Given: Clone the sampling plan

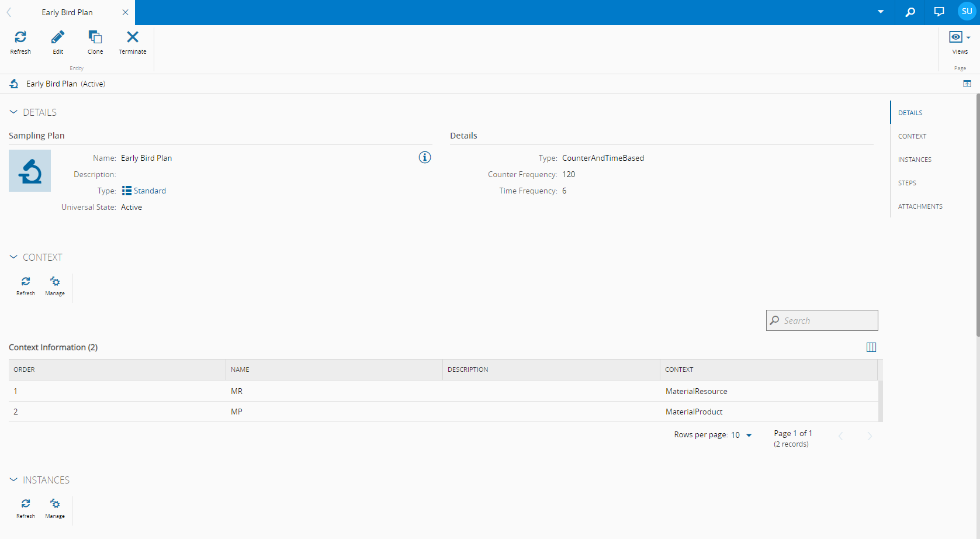Looking at the screenshot, I should coord(95,42).
